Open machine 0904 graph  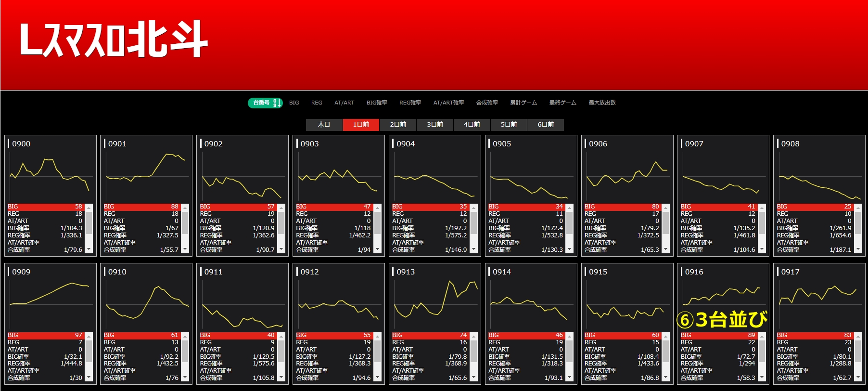(x=435, y=176)
